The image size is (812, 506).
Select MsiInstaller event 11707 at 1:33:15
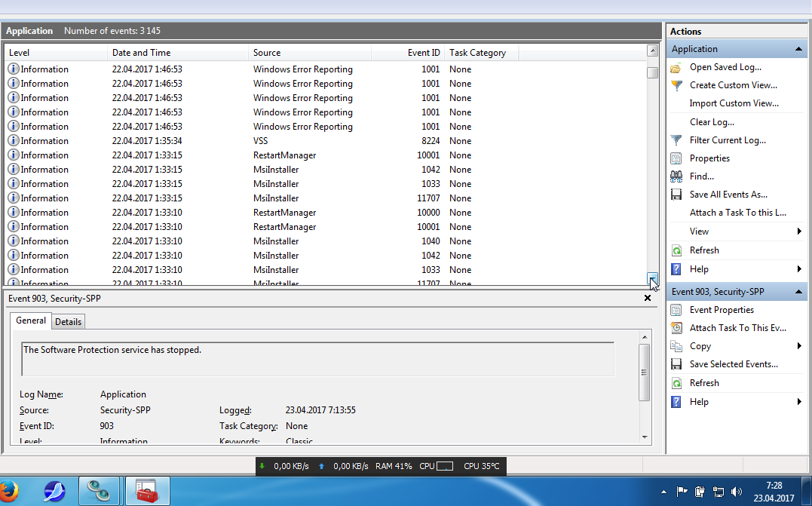pyautogui.click(x=325, y=198)
